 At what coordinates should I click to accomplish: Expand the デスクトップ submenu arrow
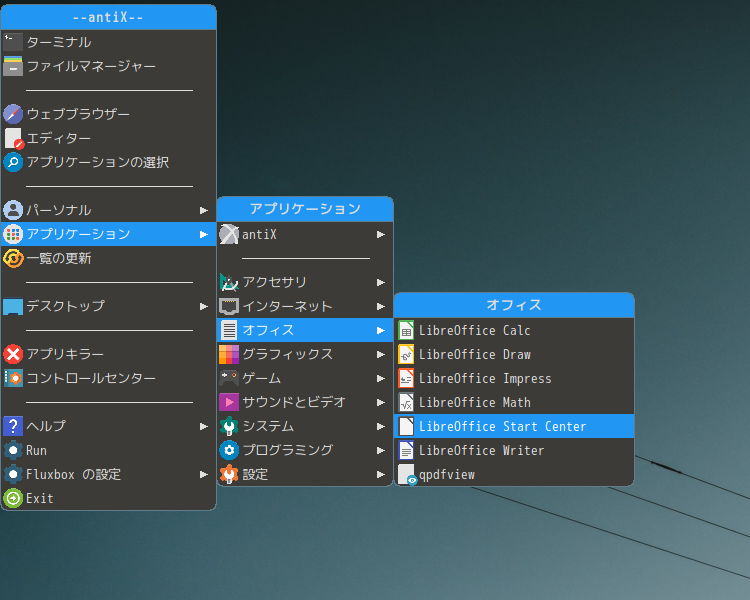pos(204,306)
